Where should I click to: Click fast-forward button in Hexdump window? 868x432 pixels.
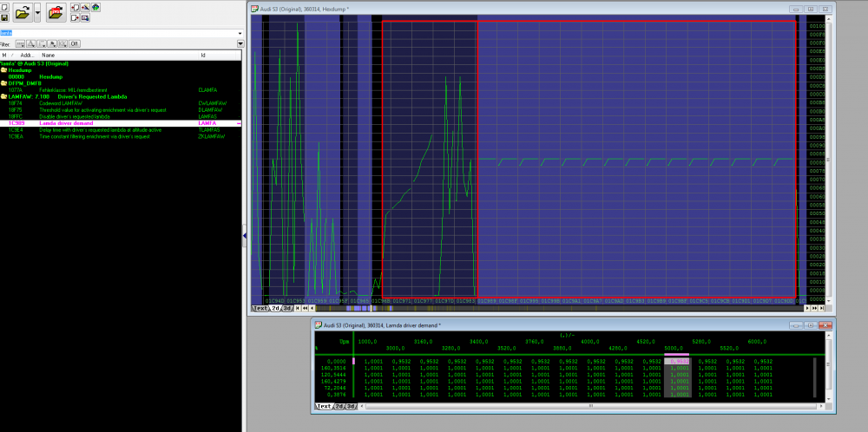814,308
